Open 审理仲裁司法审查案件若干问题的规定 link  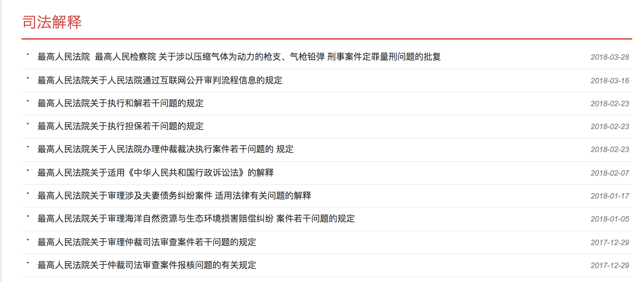(147, 242)
